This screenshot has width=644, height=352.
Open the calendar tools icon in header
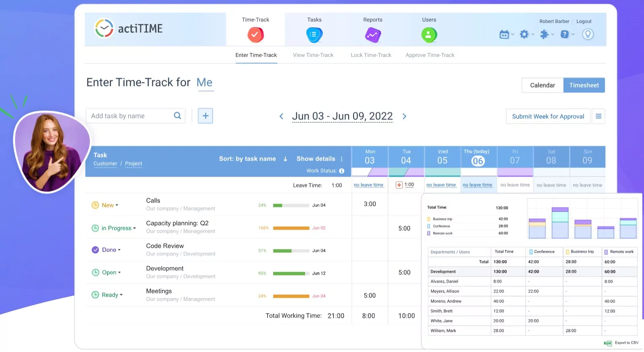(x=504, y=34)
